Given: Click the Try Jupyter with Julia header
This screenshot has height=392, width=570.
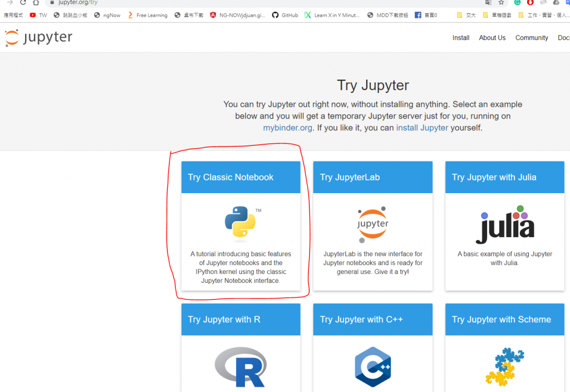Looking at the screenshot, I should (x=504, y=177).
